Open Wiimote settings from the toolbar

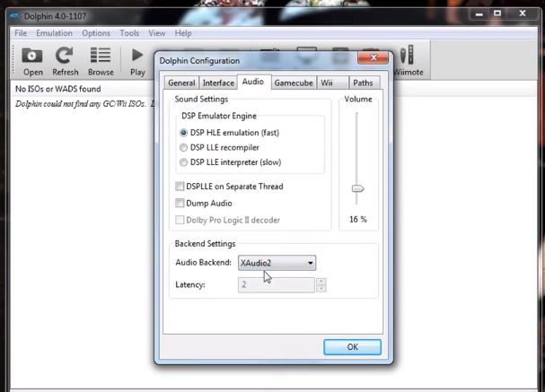click(408, 61)
